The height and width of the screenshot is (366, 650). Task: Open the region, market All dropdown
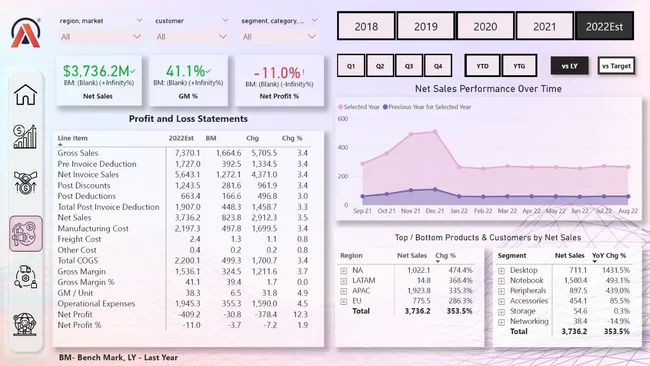[101, 37]
